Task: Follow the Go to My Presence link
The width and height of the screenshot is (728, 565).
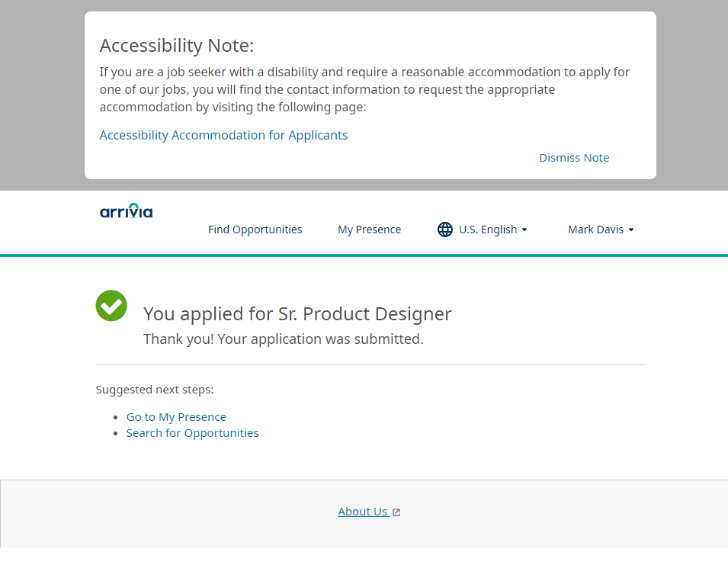Action: click(x=176, y=417)
